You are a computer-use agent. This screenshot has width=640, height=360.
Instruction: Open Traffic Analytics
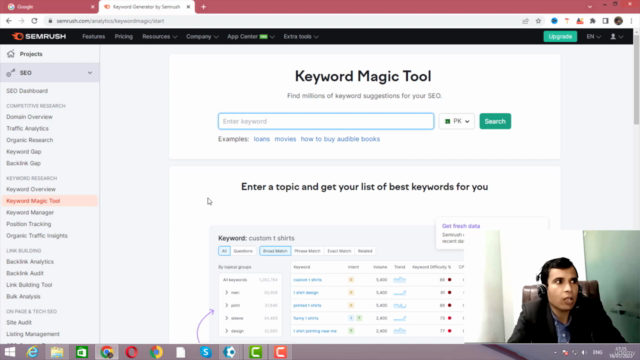[27, 128]
